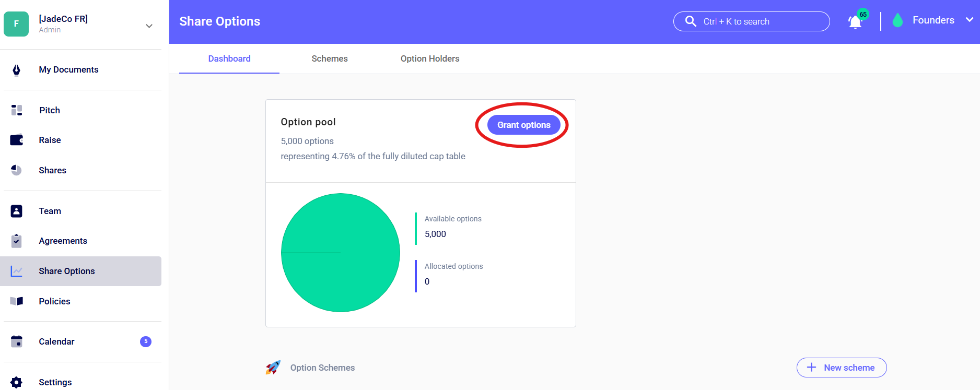980x390 pixels.
Task: Open the Option Holders tab
Action: click(430, 58)
